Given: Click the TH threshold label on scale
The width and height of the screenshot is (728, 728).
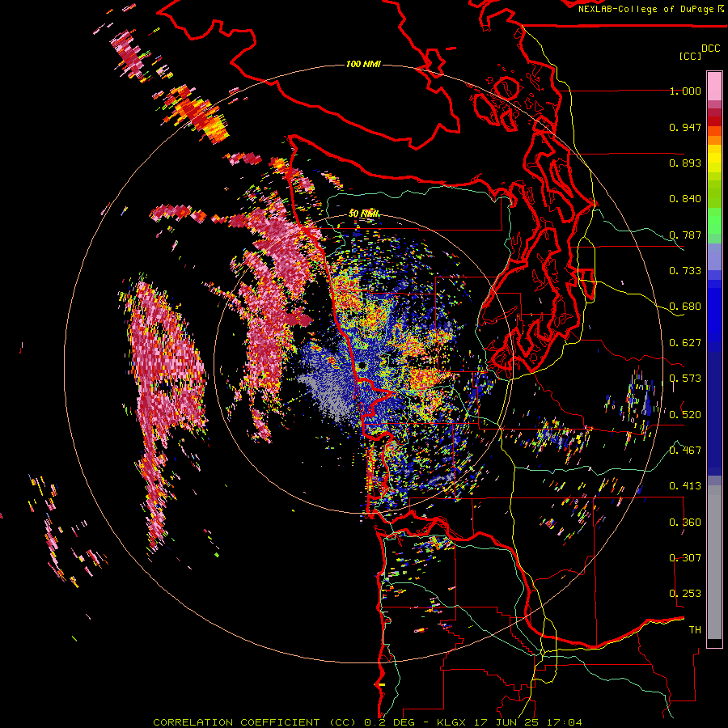Looking at the screenshot, I should coord(695,630).
